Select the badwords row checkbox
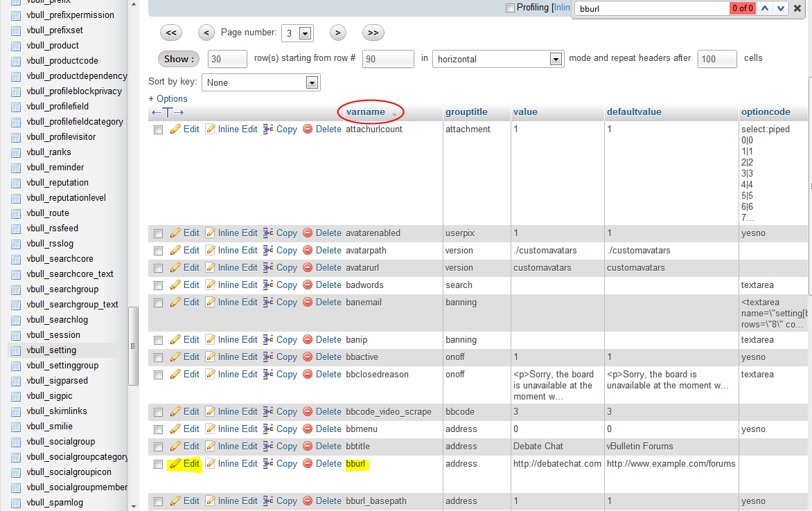This screenshot has width=812, height=511. [x=159, y=286]
